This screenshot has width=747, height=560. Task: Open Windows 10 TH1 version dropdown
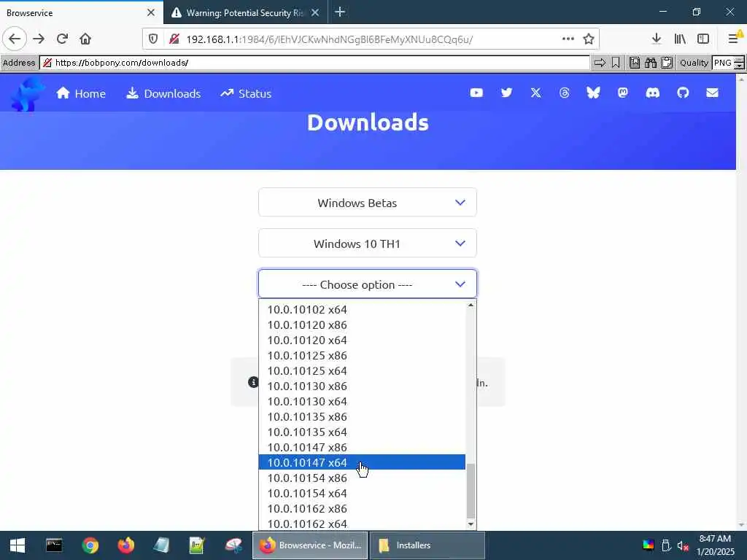[x=368, y=244]
